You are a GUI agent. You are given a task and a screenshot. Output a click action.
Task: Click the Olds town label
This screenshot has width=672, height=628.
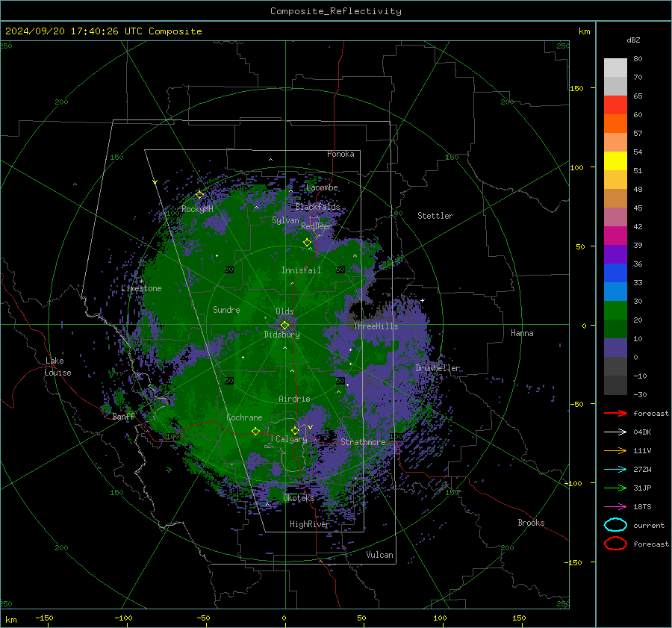point(284,311)
